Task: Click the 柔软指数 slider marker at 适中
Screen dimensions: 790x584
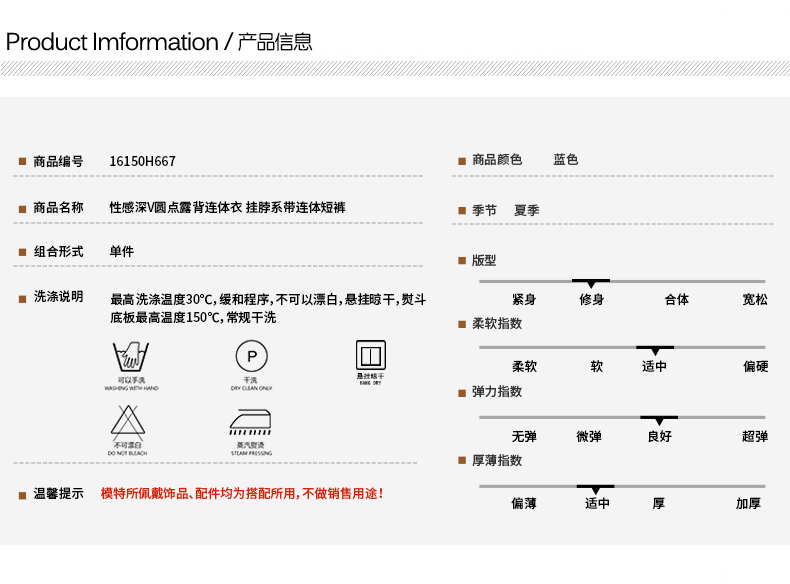Action: (655, 350)
